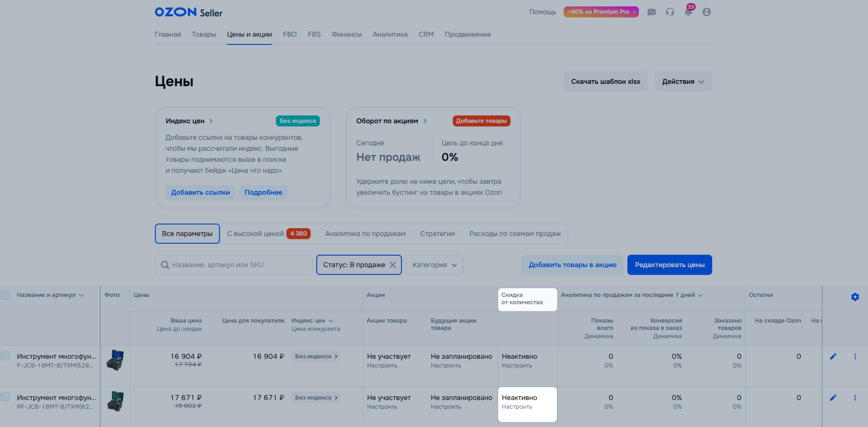Expand the 'Действия' dropdown
Image resolution: width=868 pixels, height=427 pixels.
683,82
